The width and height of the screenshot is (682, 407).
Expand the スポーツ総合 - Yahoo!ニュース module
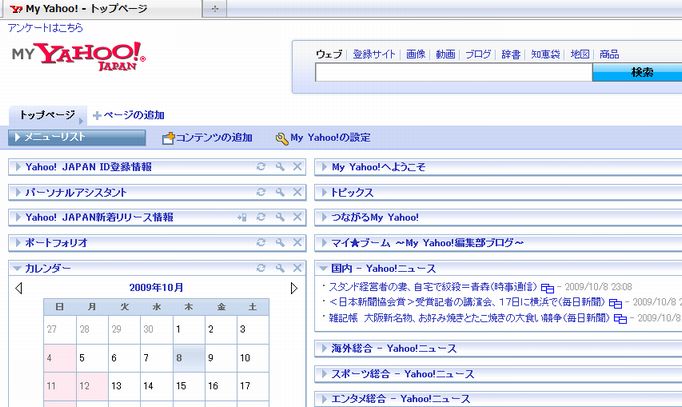(x=324, y=373)
